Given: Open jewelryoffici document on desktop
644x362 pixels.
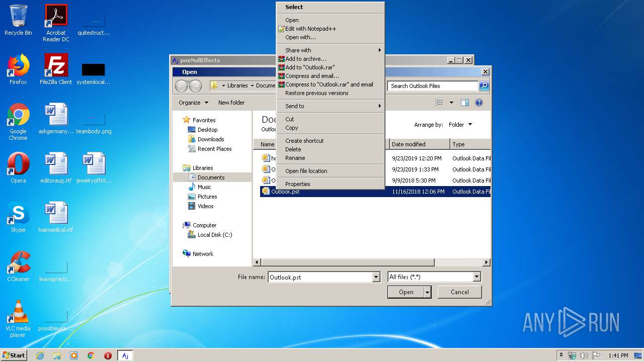Looking at the screenshot, I should [x=94, y=168].
